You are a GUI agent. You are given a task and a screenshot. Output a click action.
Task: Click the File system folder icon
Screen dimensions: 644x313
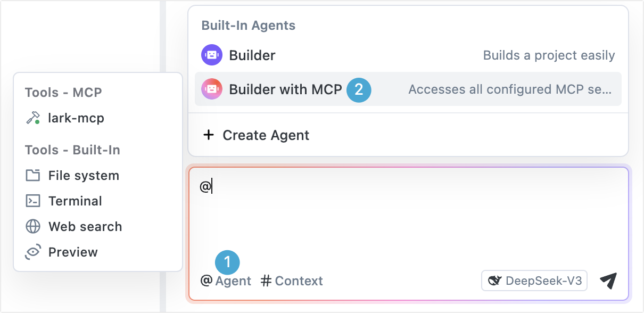pyautogui.click(x=33, y=176)
